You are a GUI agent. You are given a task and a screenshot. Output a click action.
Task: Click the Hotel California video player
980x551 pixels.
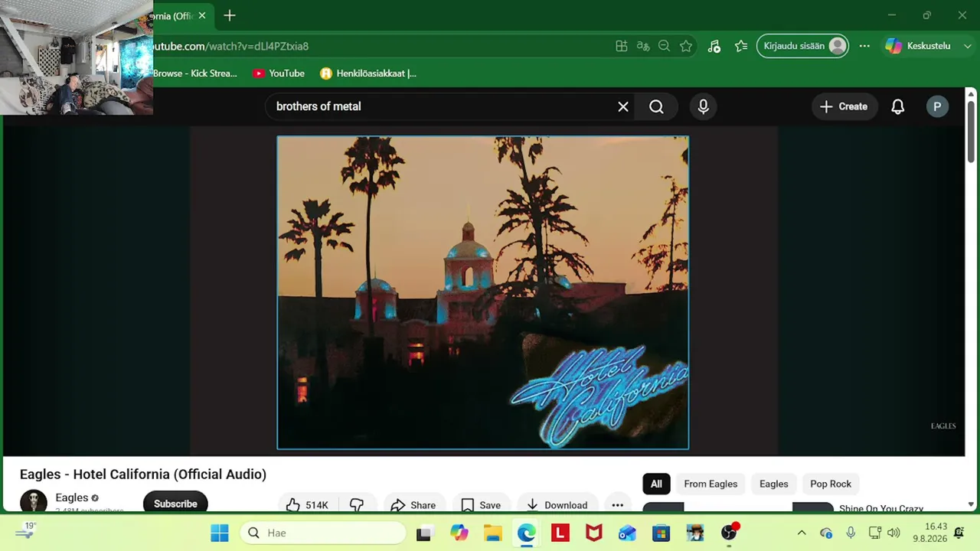coord(482,292)
